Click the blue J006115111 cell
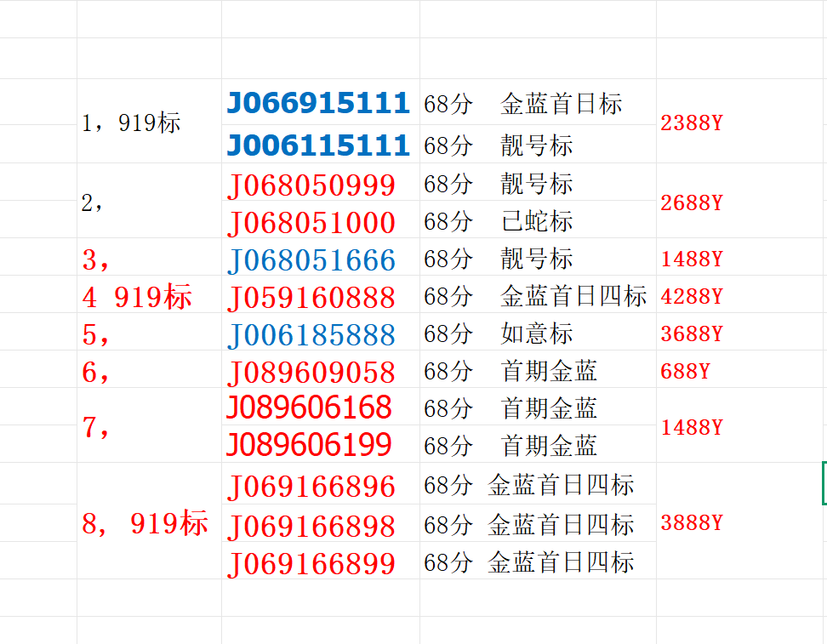Viewport: 827px width, 644px height. click(319, 145)
